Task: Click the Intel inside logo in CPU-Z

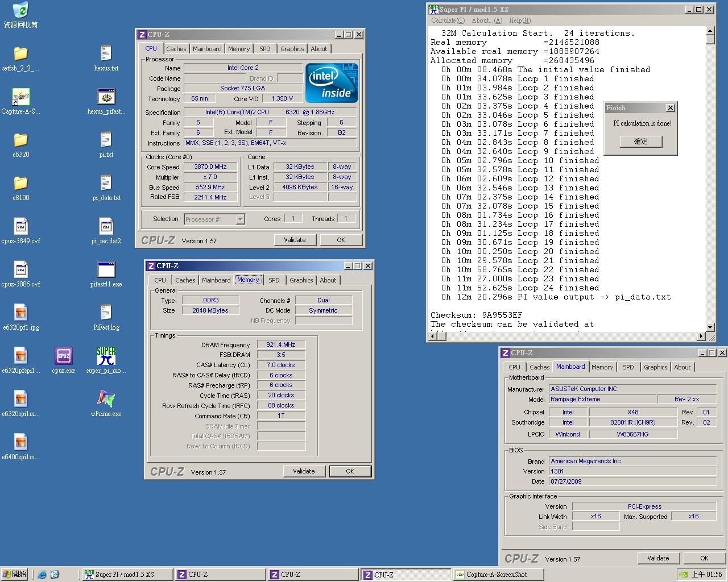Action: [332, 83]
